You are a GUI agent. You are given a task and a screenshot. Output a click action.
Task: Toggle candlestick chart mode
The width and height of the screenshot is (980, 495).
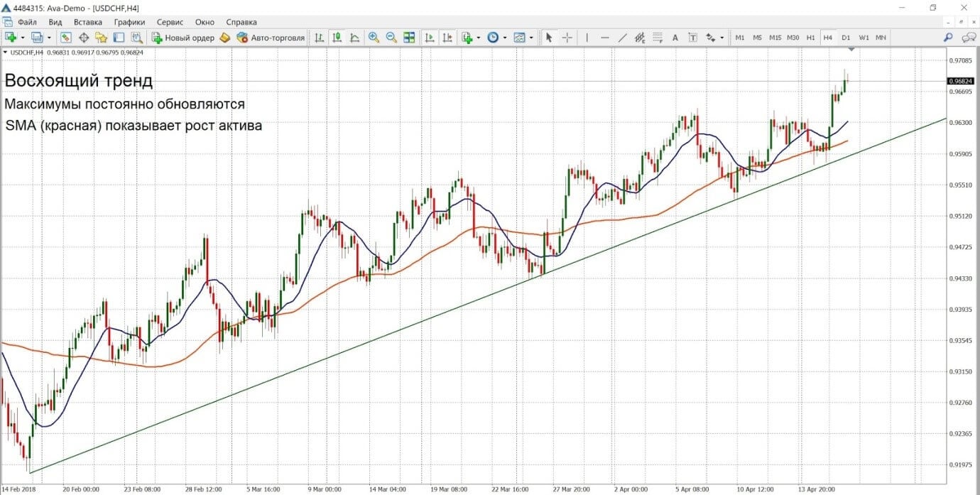pyautogui.click(x=337, y=38)
